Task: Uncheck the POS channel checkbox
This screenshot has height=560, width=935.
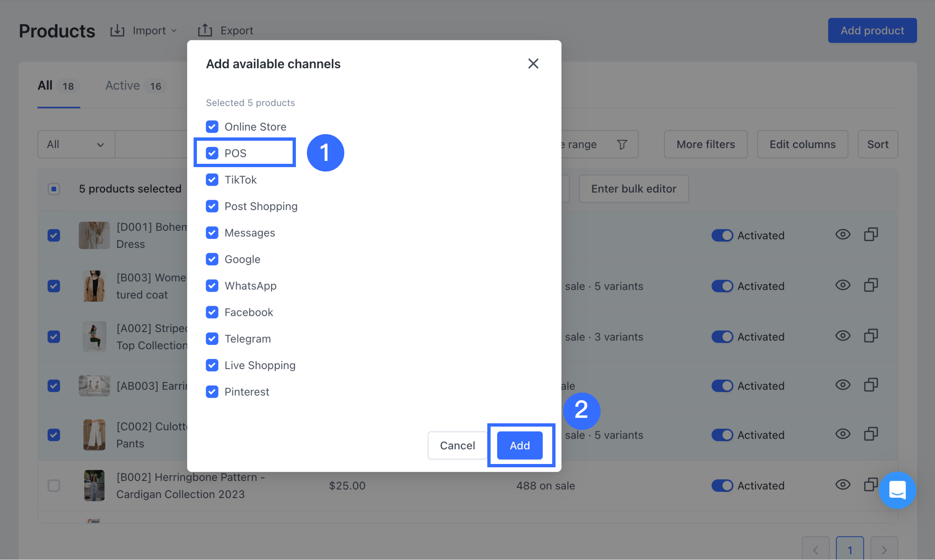Action: tap(212, 153)
